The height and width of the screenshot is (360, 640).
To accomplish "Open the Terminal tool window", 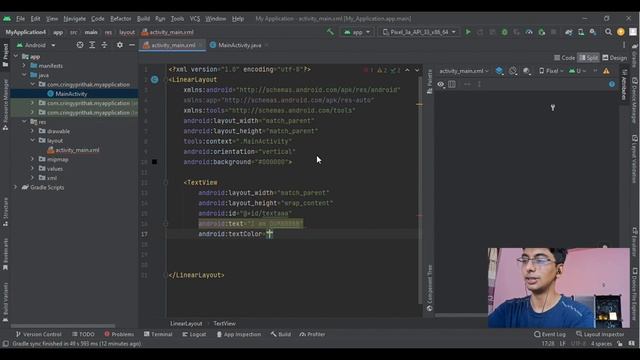I will (158, 334).
